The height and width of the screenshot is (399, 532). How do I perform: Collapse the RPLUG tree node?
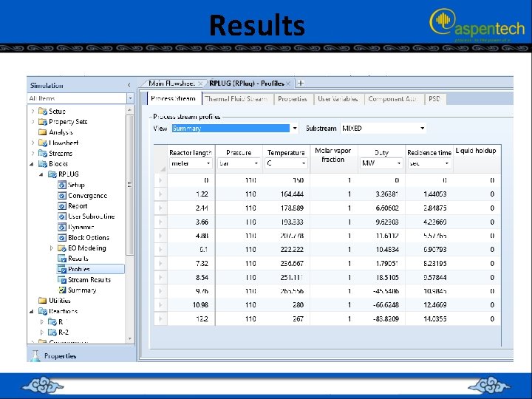point(41,174)
